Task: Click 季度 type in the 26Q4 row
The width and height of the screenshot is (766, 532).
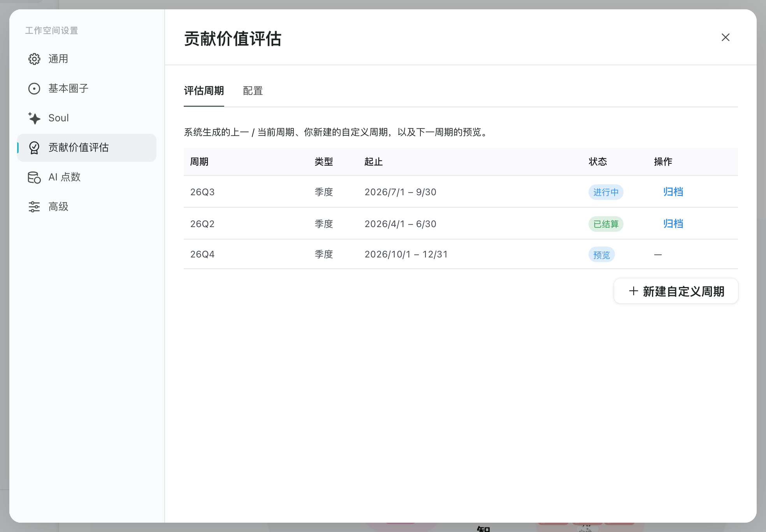Action: 324,254
